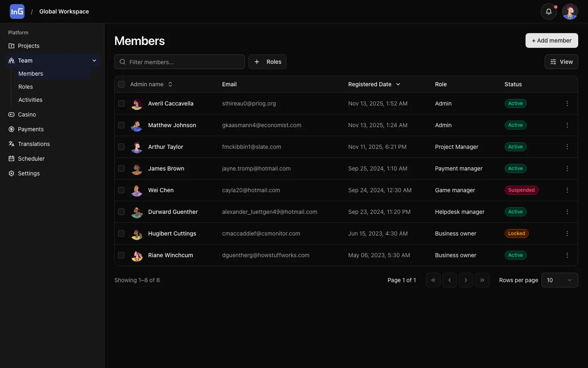This screenshot has height=368, width=588.
Task: Click the user profile avatar
Action: 570,11
